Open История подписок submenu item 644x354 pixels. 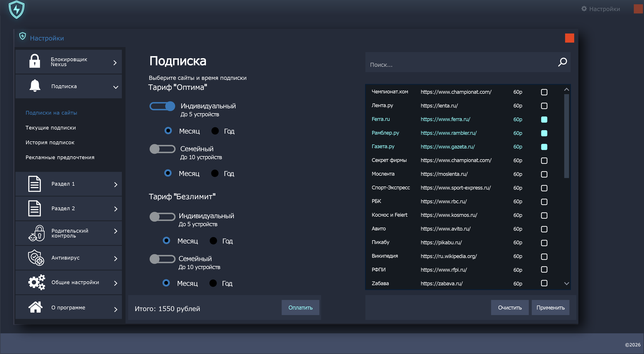pyautogui.click(x=50, y=142)
